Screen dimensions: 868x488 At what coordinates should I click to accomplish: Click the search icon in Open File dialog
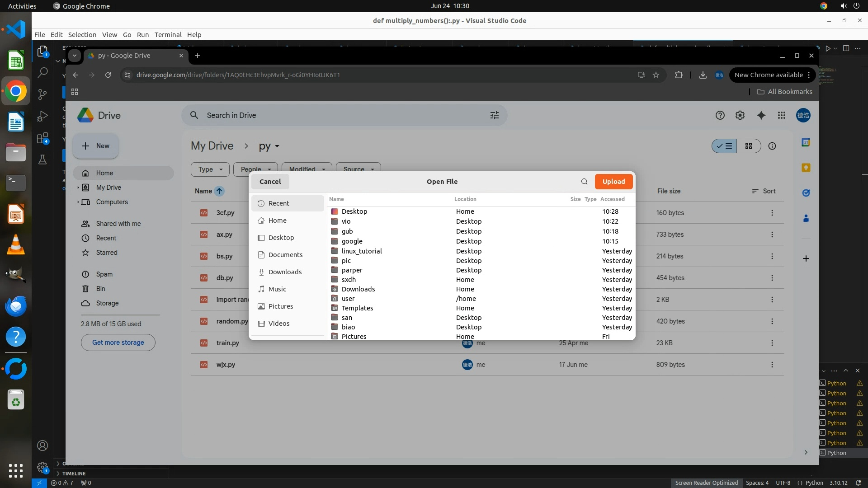pos(584,182)
